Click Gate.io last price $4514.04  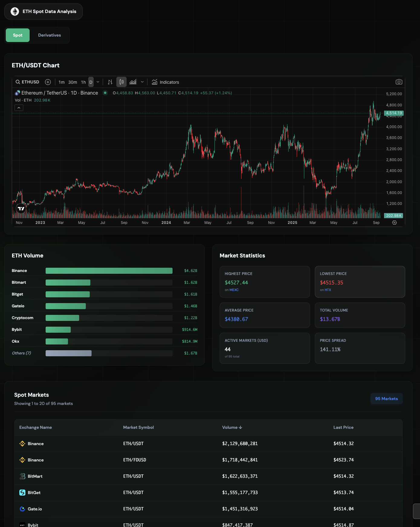pos(344,509)
